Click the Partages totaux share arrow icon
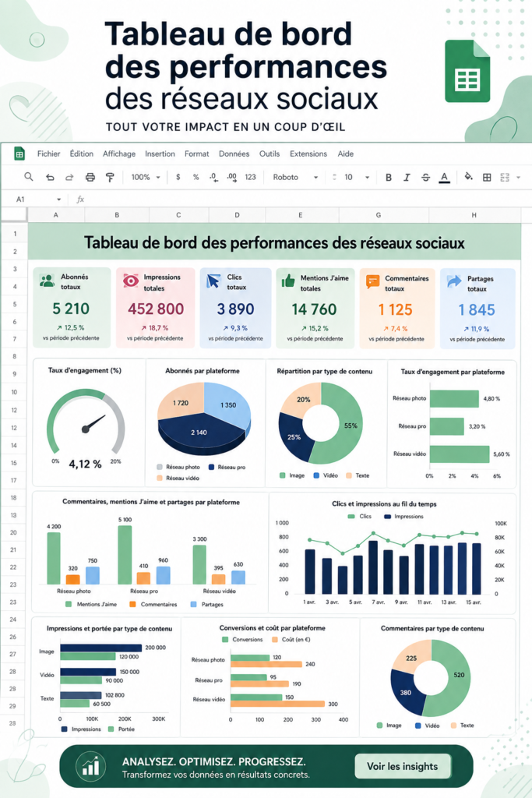532x798 pixels. (454, 281)
